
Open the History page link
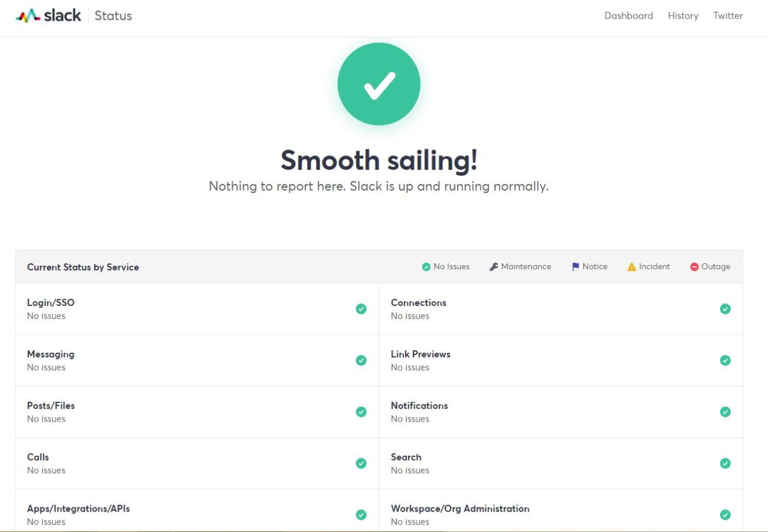[683, 16]
